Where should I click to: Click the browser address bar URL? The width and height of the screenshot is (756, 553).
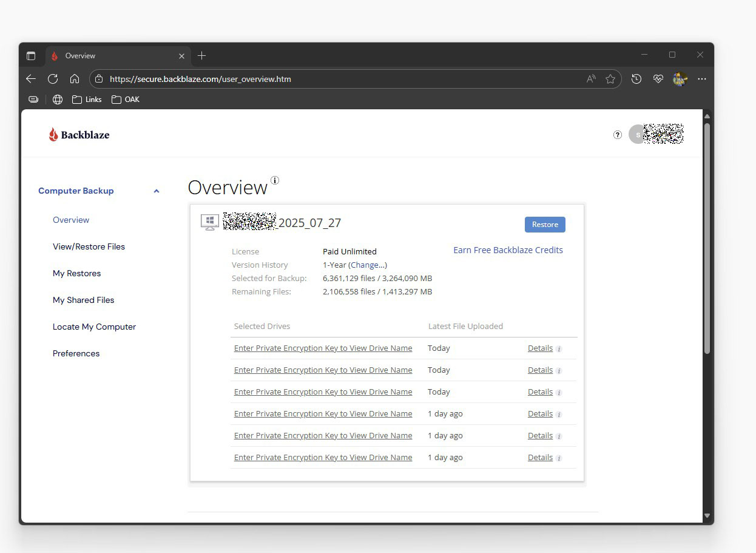[200, 79]
